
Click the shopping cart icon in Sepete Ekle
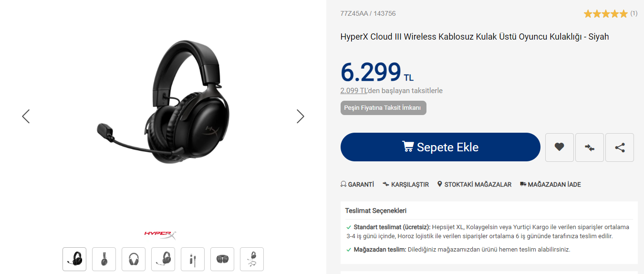click(x=408, y=147)
